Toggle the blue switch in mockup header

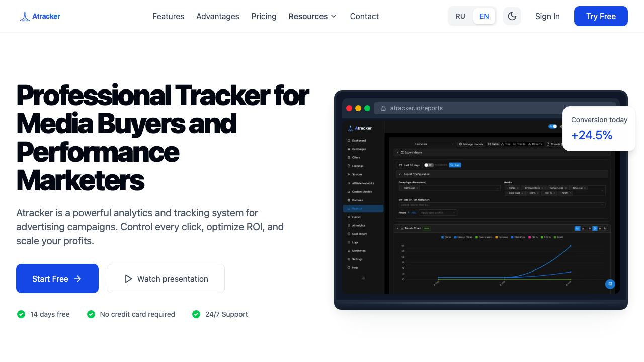552,126
